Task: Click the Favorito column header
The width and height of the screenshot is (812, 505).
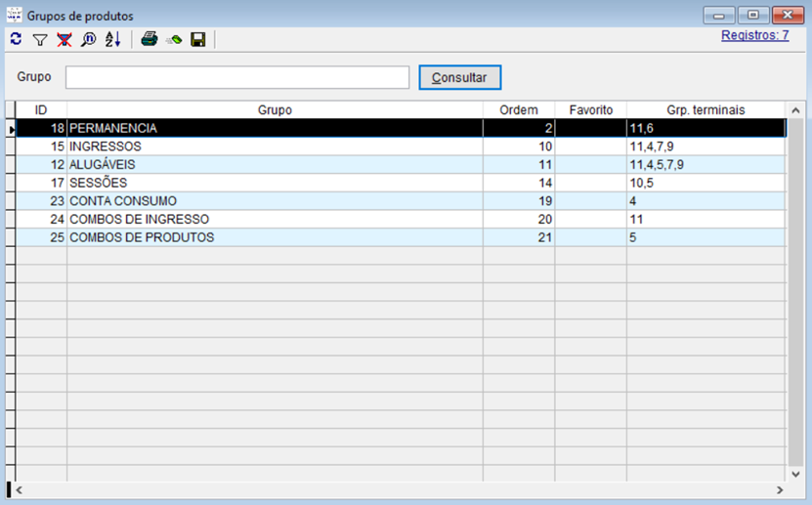Action: tap(590, 110)
